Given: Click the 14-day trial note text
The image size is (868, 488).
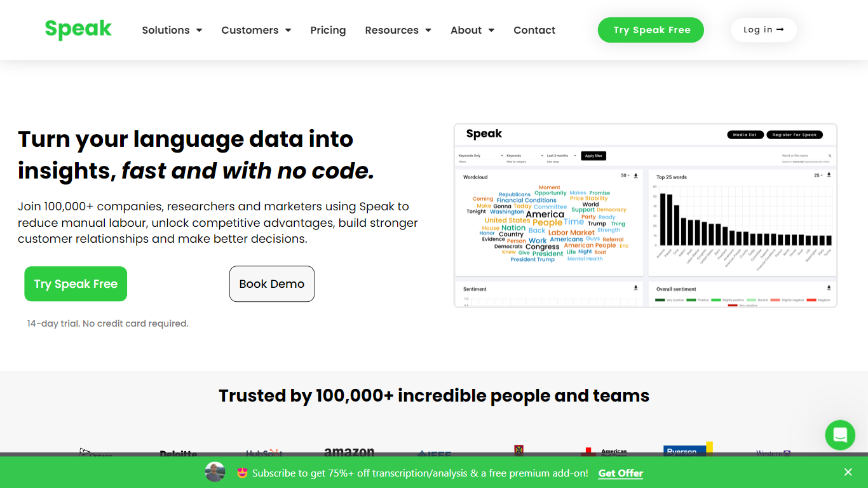Looking at the screenshot, I should click(x=108, y=323).
